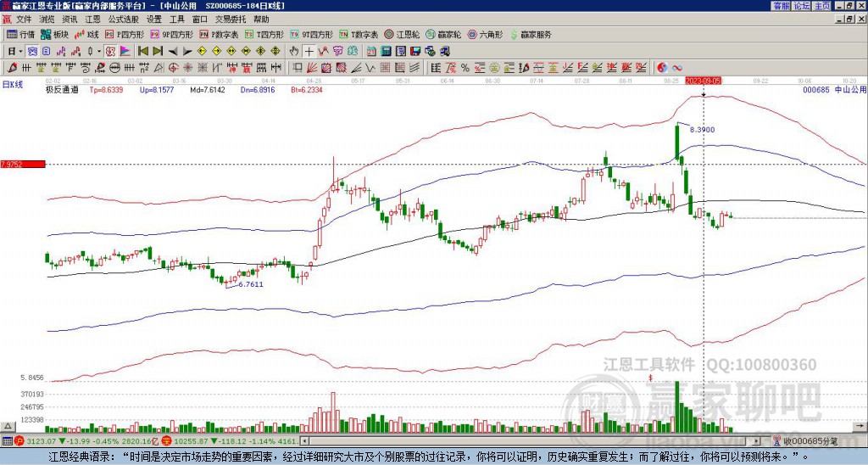This screenshot has width=868, height=465.
Task: Click the 收000685分笔 status entry
Action: click(x=811, y=441)
